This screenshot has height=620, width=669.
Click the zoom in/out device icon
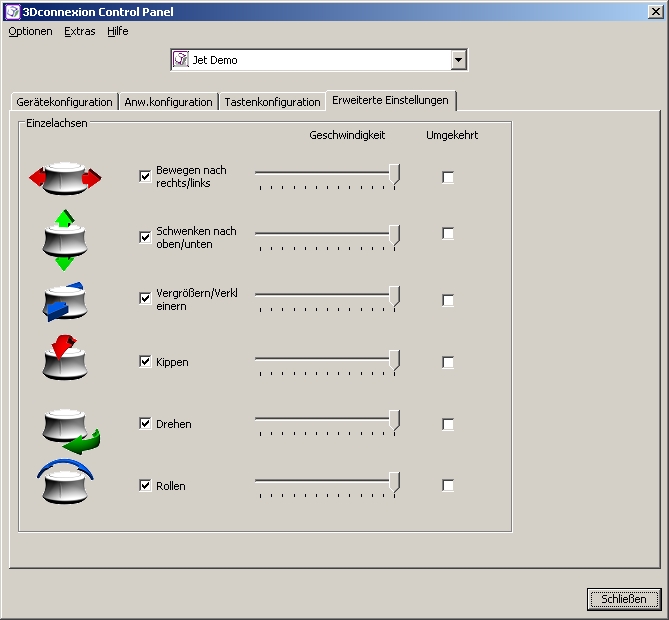[65, 301]
